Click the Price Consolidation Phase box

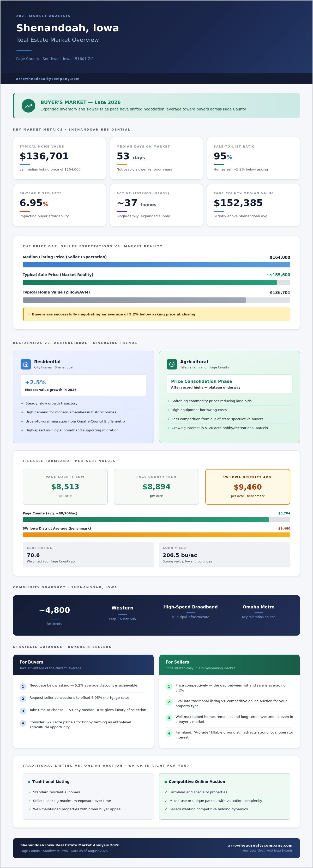(230, 384)
